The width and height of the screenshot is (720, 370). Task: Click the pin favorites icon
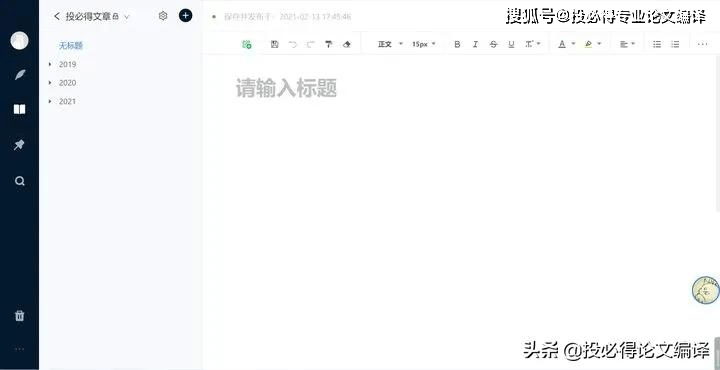point(19,145)
